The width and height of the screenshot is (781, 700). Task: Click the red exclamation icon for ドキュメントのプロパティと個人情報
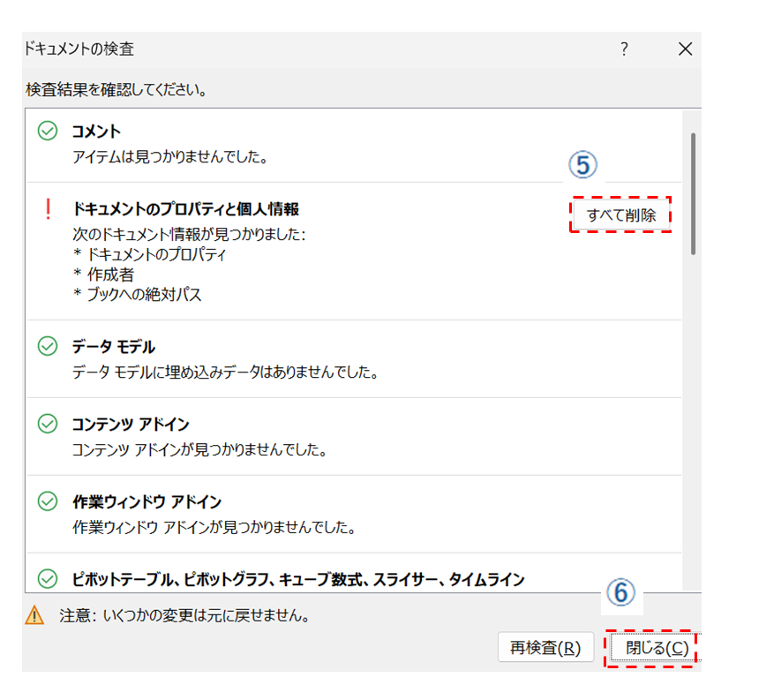click(x=48, y=209)
